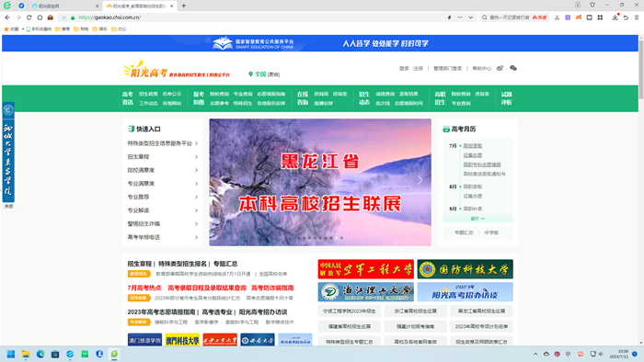Screen dimensions: 644x362
Task: Expand the address bar dropdown chevron
Action: click(471, 17)
